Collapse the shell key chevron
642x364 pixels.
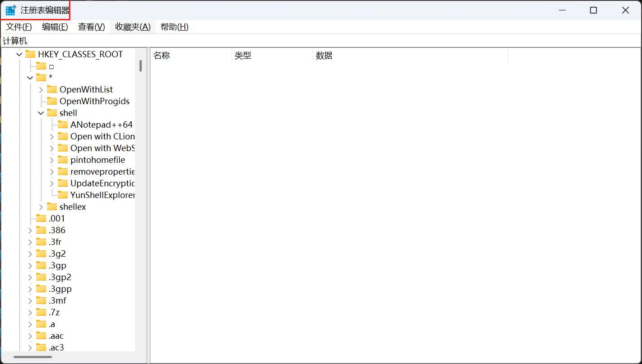click(41, 113)
